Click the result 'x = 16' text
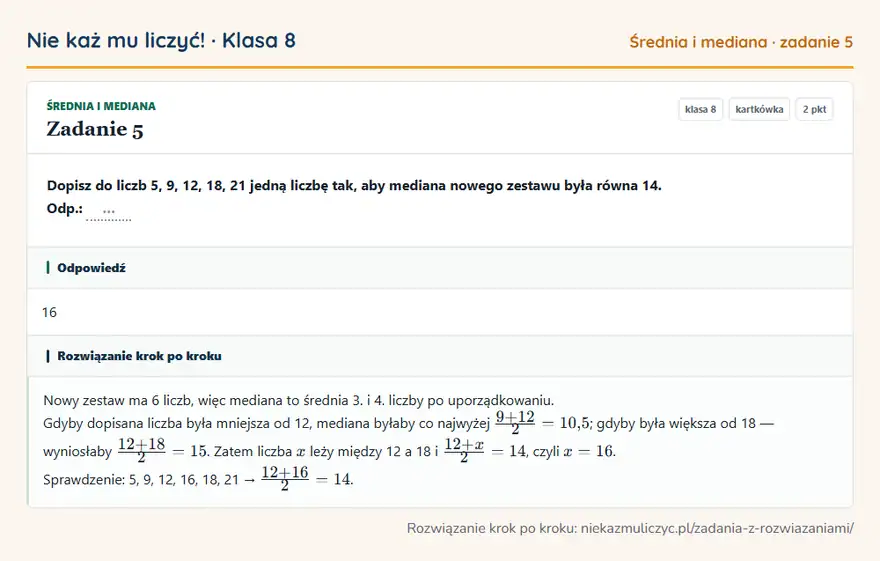 tap(589, 452)
